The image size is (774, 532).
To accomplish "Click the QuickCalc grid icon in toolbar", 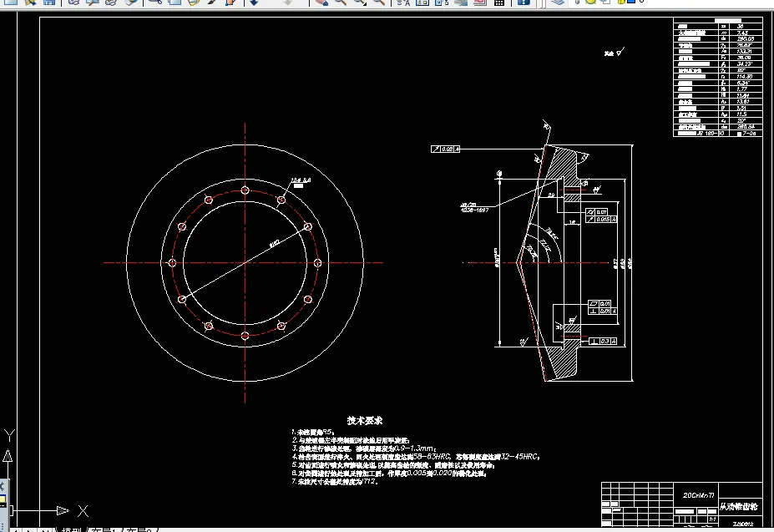I will pyautogui.click(x=499, y=2).
